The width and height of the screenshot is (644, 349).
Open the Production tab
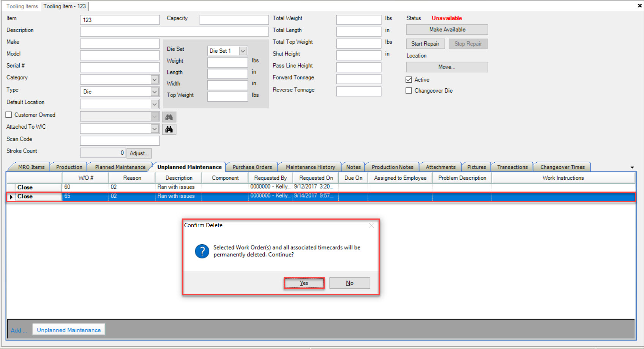(x=69, y=167)
